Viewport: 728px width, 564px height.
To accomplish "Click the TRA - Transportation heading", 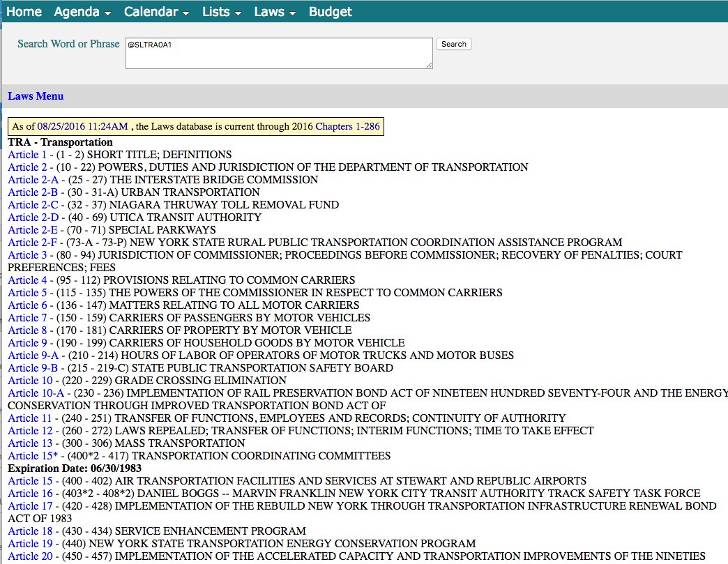I will 61,142.
